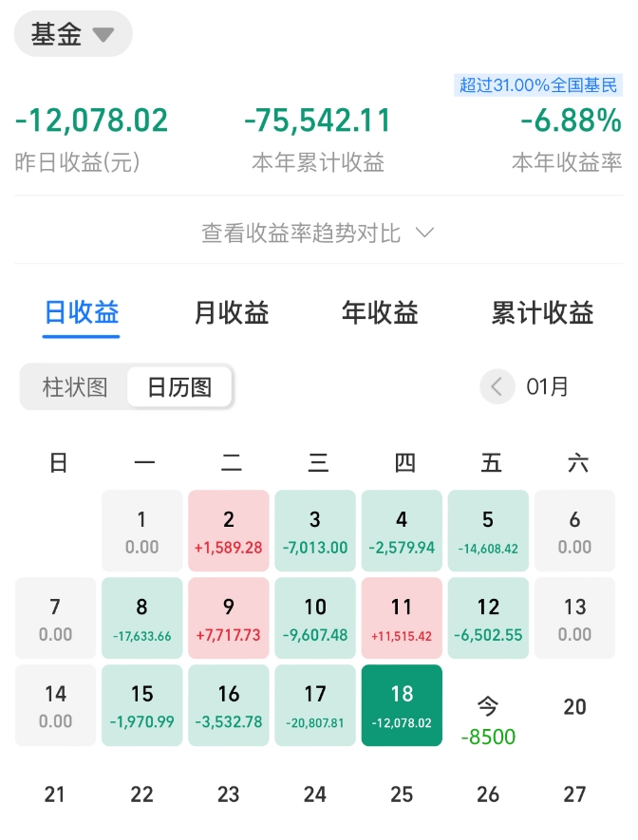Tap the 01月 month label
The image size is (638, 840).
[547, 386]
